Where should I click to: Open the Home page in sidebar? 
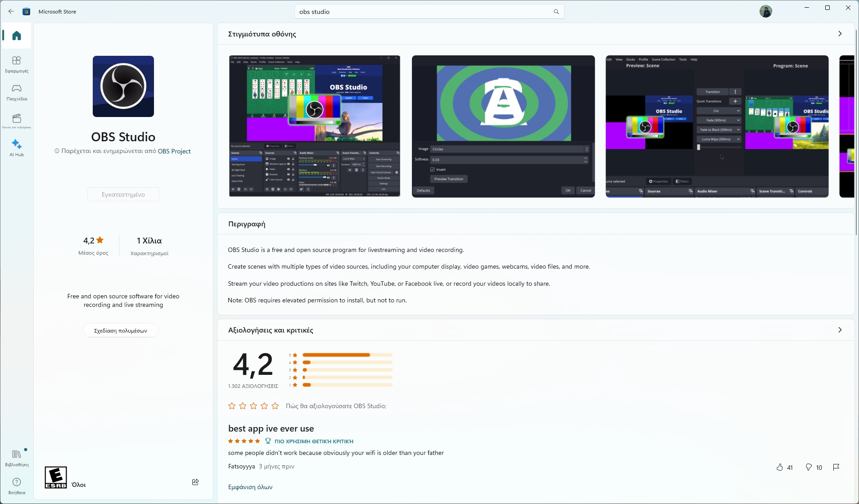tap(17, 36)
